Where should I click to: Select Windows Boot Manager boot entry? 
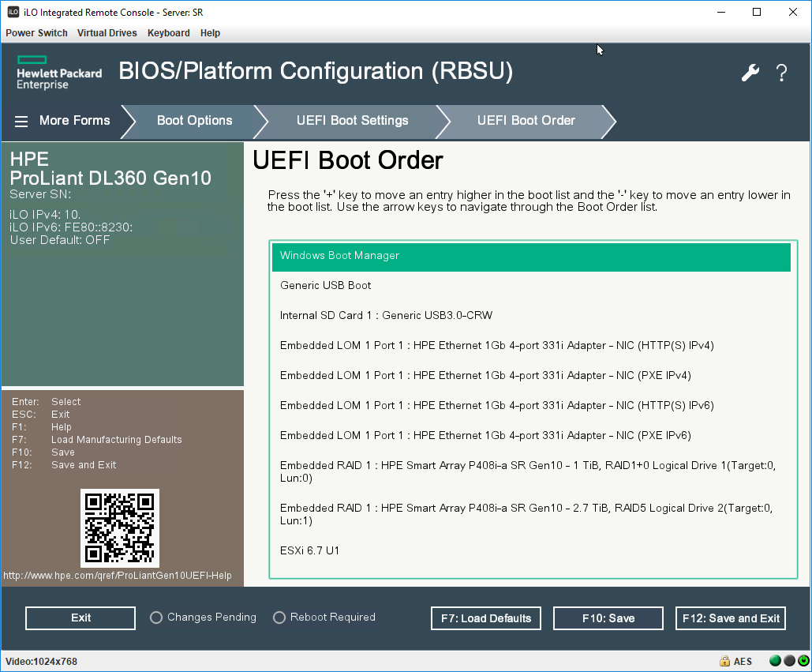coord(531,256)
